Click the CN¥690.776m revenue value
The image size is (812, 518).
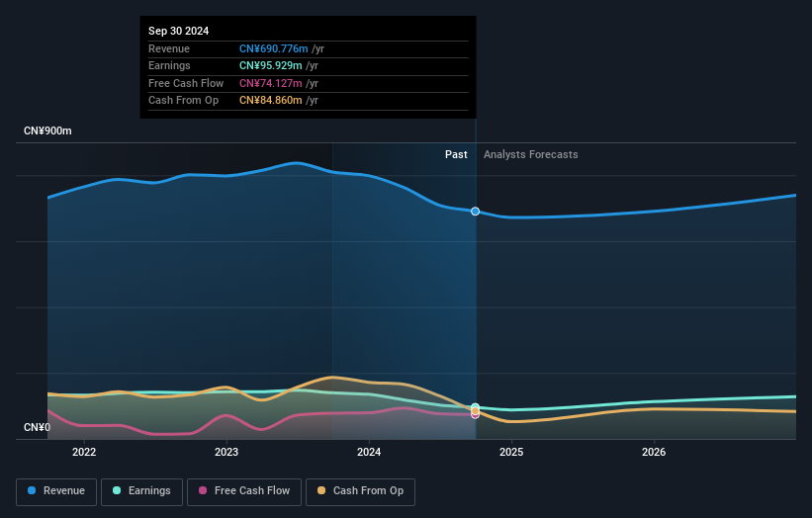tap(273, 48)
